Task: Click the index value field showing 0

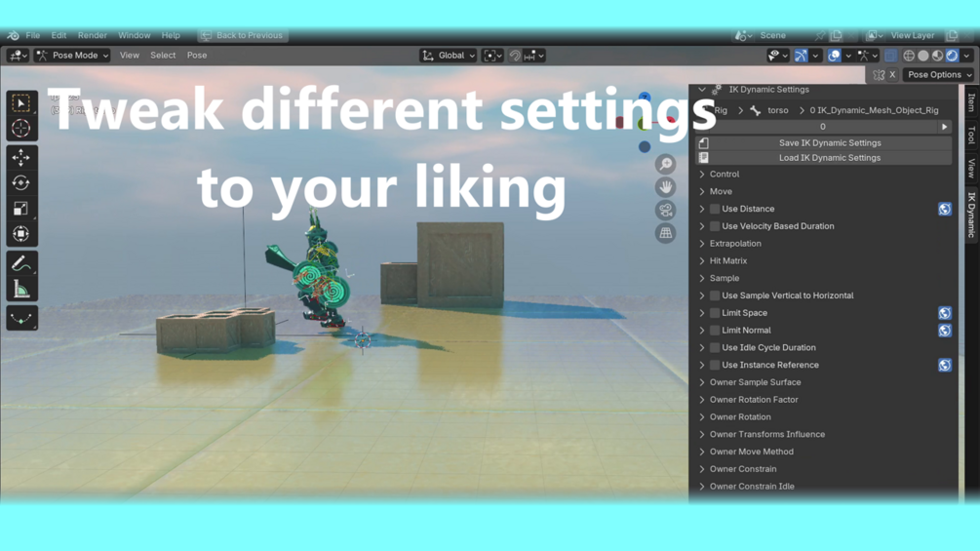Action: click(x=822, y=127)
